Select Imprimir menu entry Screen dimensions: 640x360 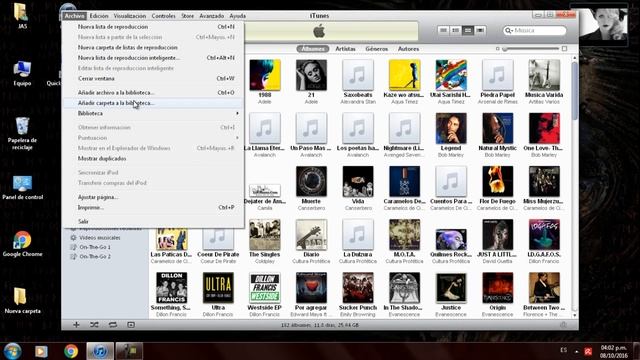pos(153,207)
